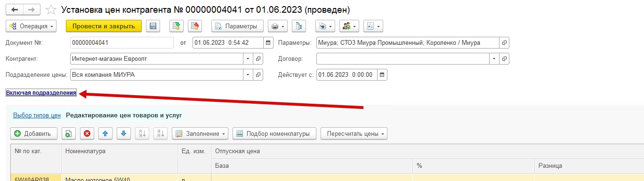Delete the row with red cross icon

[87, 133]
